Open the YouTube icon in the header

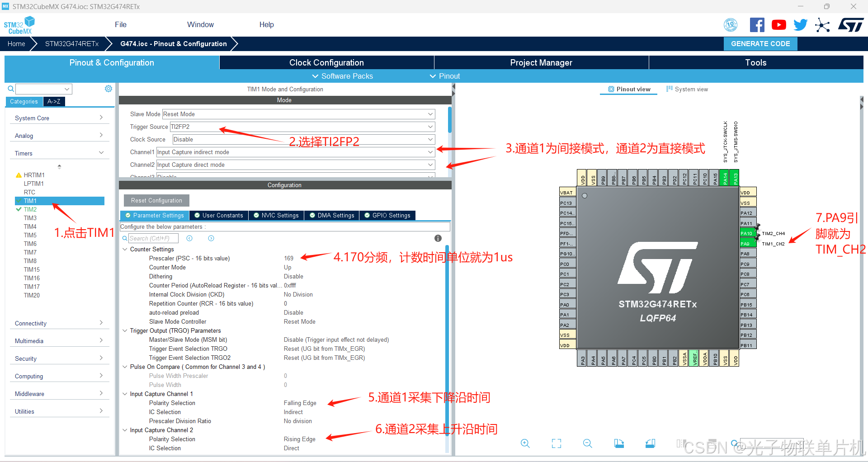778,25
